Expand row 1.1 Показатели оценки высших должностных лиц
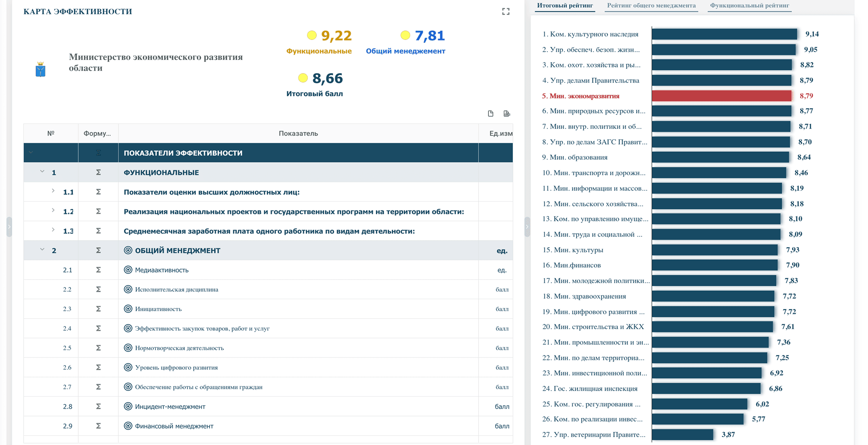 pos(53,191)
